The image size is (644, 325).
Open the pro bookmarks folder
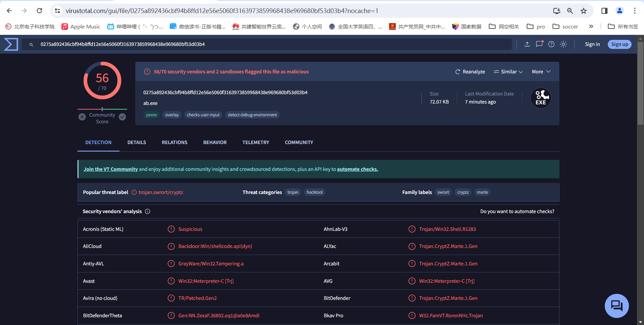(536, 26)
